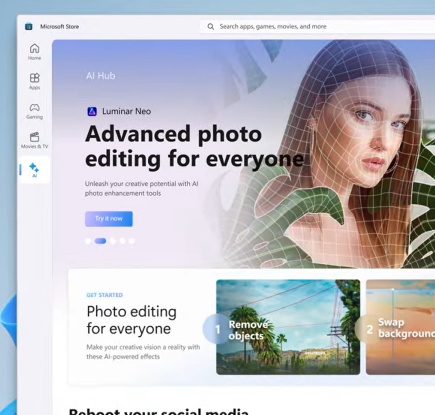Click hero image of woman's portrait
The height and width of the screenshot is (415, 435).
point(353,153)
